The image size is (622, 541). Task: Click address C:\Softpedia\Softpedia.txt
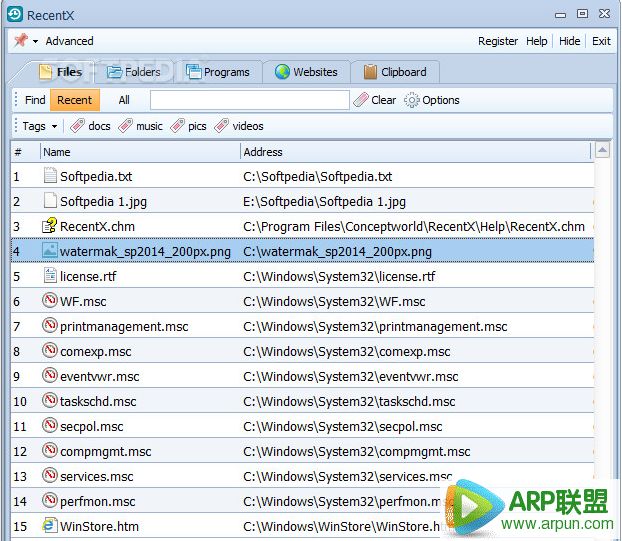point(317,176)
